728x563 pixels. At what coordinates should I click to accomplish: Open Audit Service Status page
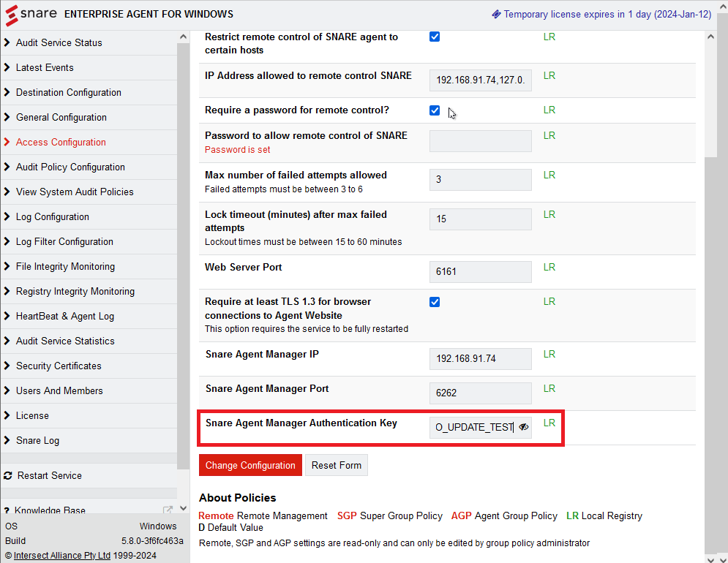pyautogui.click(x=59, y=42)
